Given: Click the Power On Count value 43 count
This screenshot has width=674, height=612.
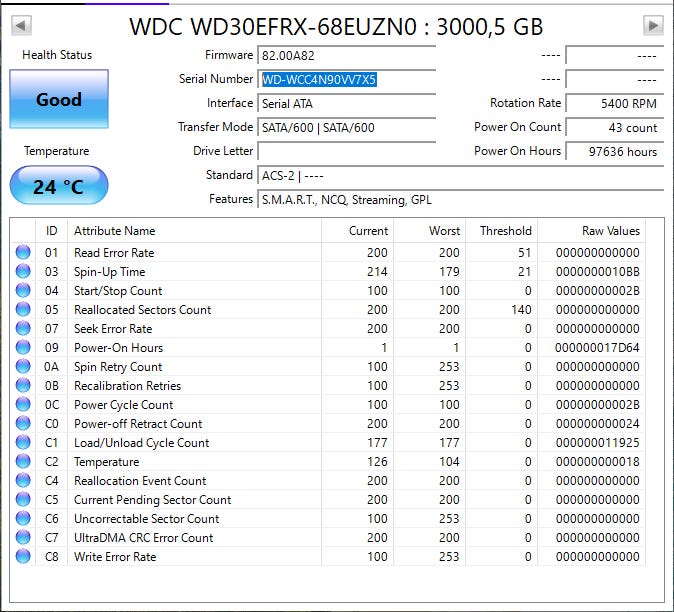Looking at the screenshot, I should (615, 128).
